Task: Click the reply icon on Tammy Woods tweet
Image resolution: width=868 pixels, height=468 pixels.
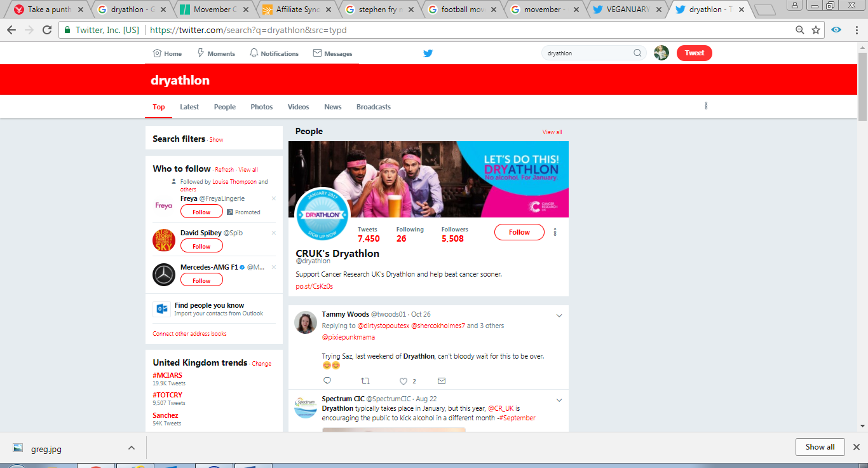Action: 327,381
